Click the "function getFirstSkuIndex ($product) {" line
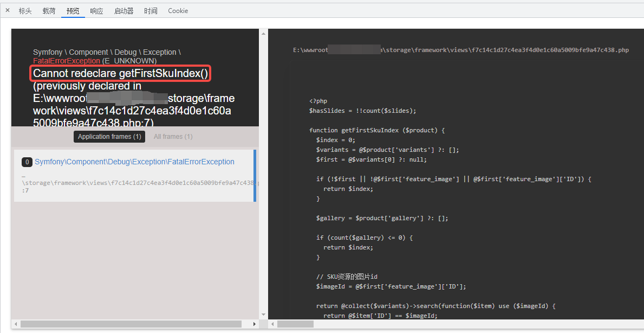Viewport: 644px width, 333px height. [377, 130]
